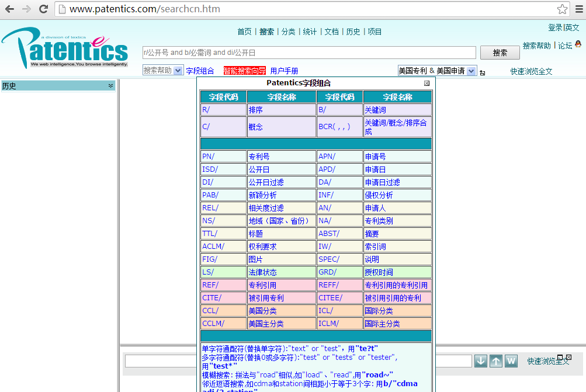This screenshot has height=392, width=586.
Task: Select 搜索 in top navigation
Action: pos(266,32)
